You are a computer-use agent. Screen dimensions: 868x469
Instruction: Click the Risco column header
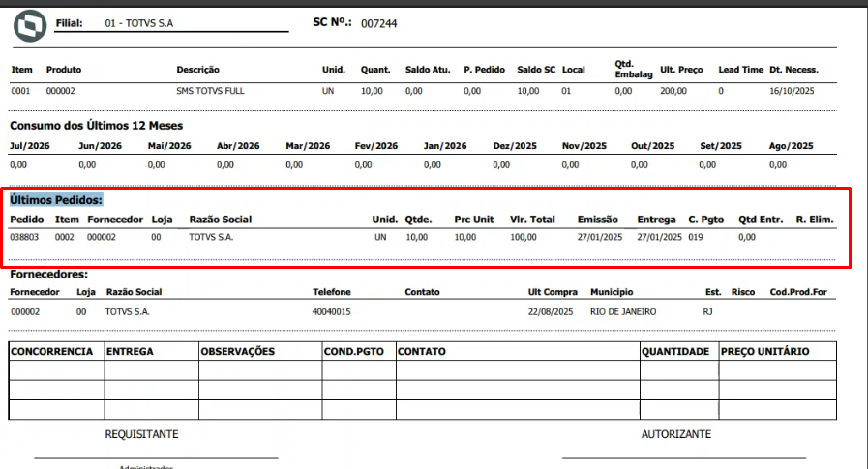tap(743, 292)
